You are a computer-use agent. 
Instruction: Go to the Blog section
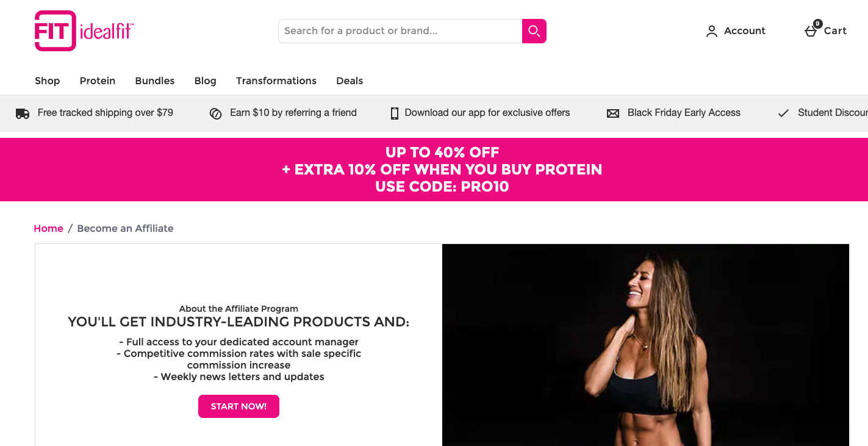click(x=206, y=81)
